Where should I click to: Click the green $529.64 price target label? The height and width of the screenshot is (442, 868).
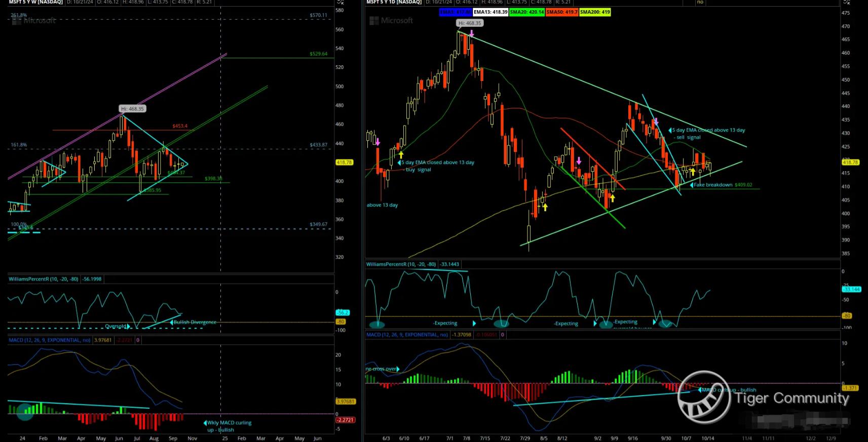pos(319,54)
